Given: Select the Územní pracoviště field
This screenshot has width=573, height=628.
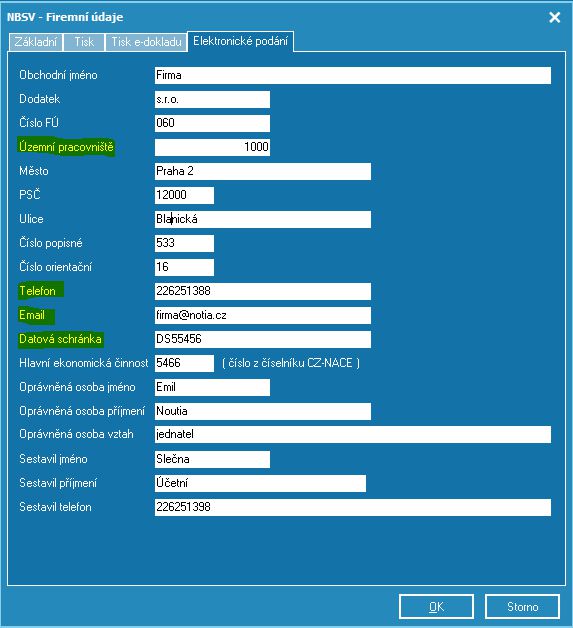Looking at the screenshot, I should click(212, 147).
